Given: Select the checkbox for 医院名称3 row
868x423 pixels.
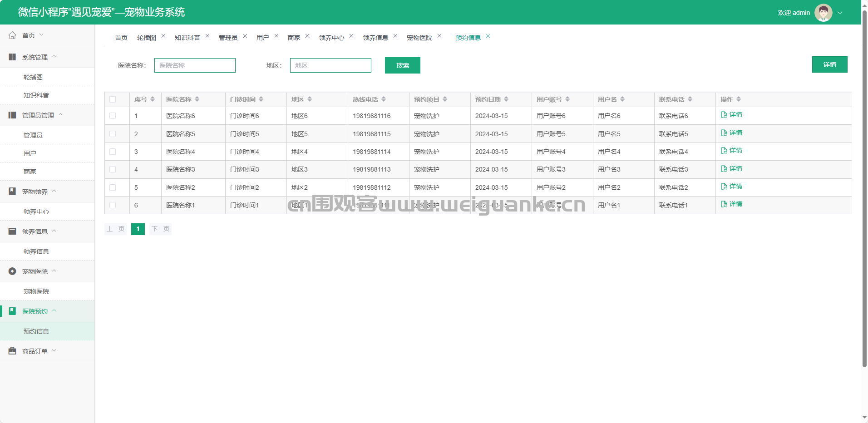Looking at the screenshot, I should (113, 169).
